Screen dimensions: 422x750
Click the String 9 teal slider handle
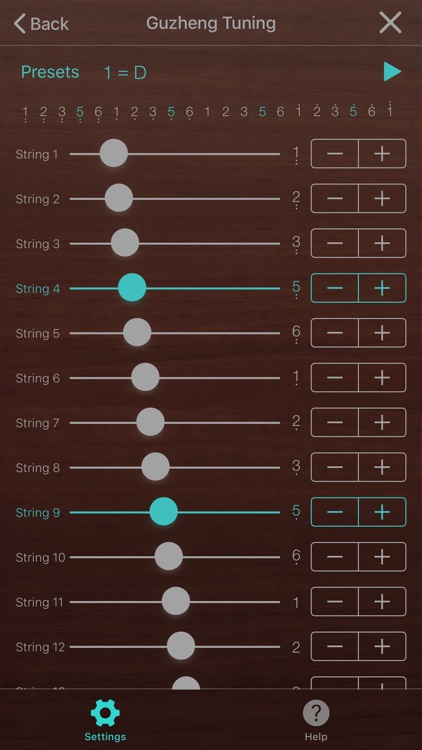(164, 511)
